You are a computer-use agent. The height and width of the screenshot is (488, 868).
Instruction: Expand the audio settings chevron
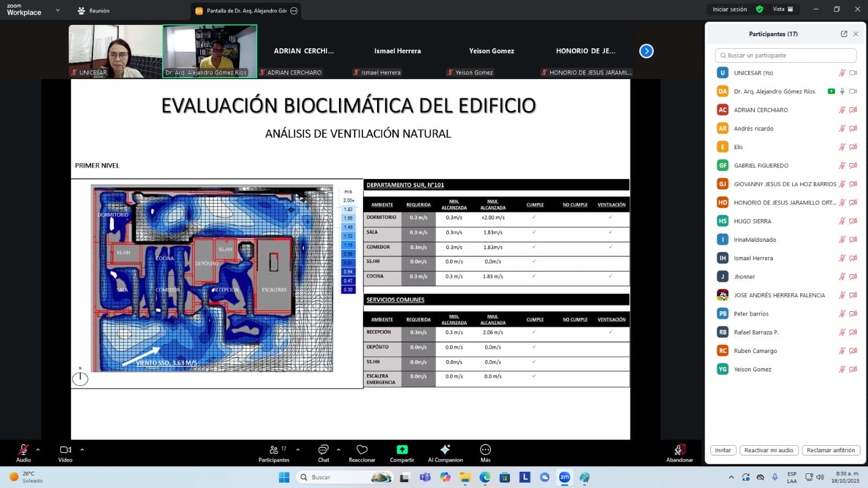(x=38, y=450)
